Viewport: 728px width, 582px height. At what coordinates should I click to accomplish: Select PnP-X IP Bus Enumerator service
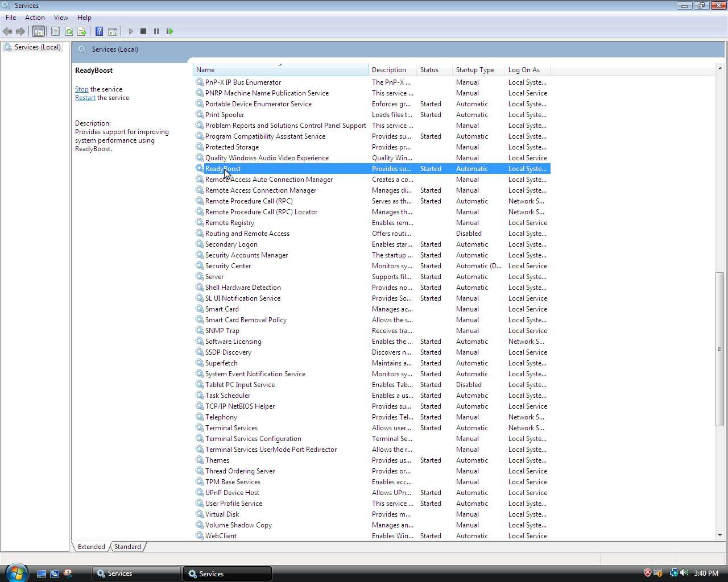coord(371,82)
